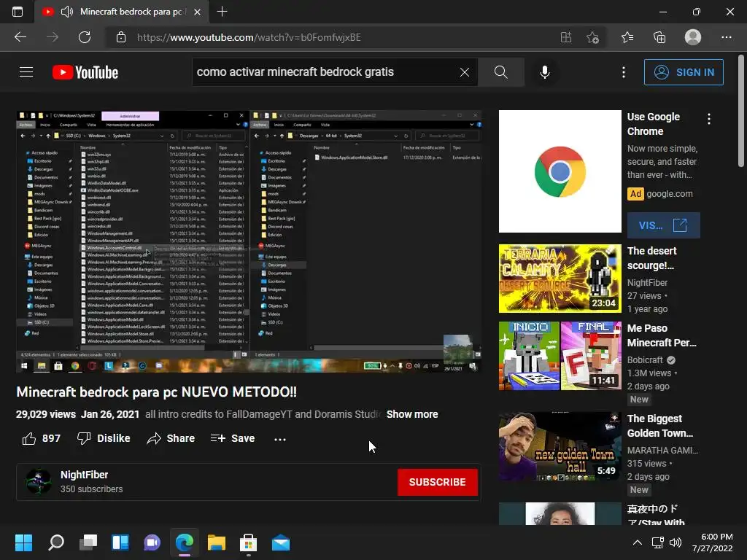Save the video to a playlist
Image resolution: width=747 pixels, height=560 pixels.
click(233, 438)
